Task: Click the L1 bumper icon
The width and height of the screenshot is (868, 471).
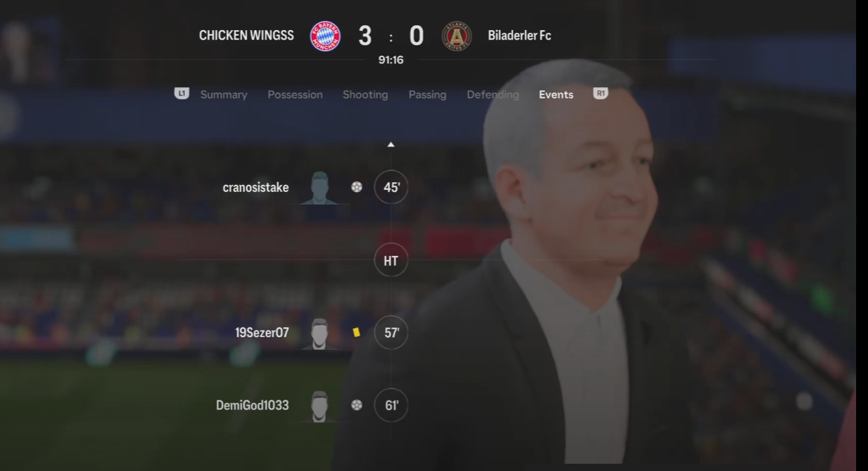Action: pyautogui.click(x=181, y=94)
